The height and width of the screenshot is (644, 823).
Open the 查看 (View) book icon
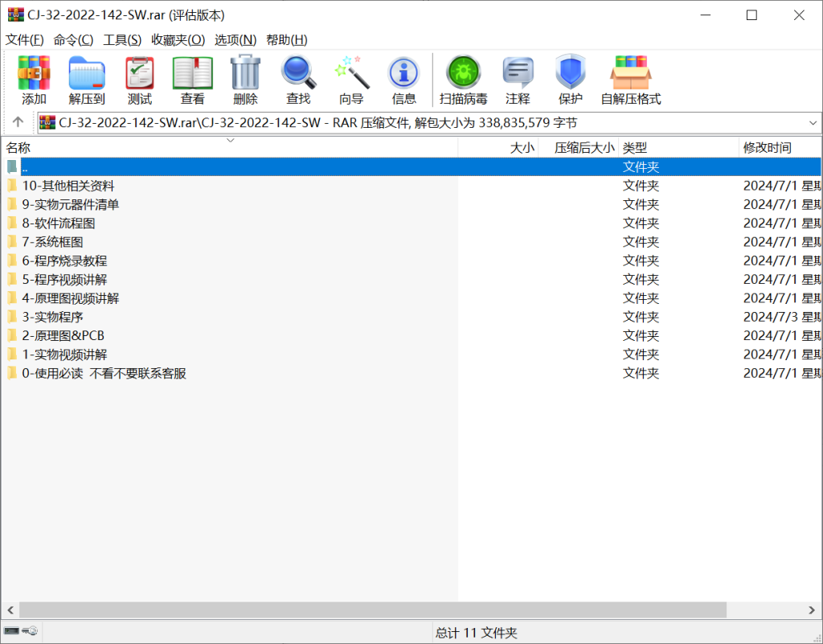click(192, 80)
